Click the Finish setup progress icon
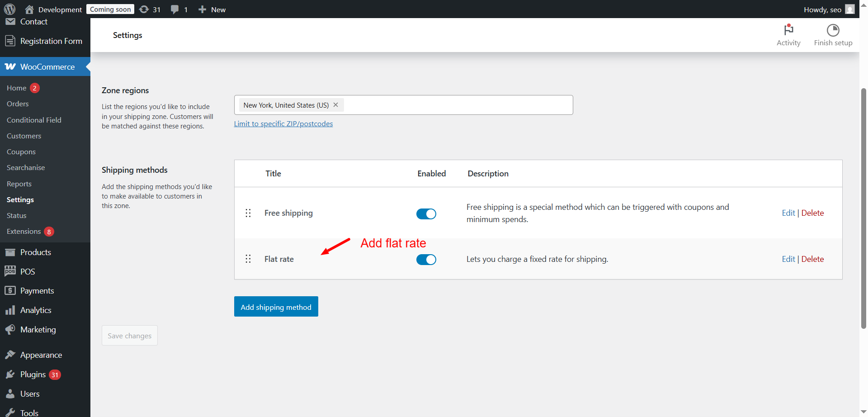Viewport: 868px width, 417px height. click(833, 30)
